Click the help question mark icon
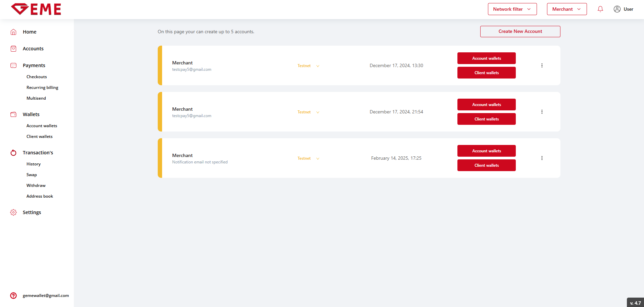 point(13,296)
